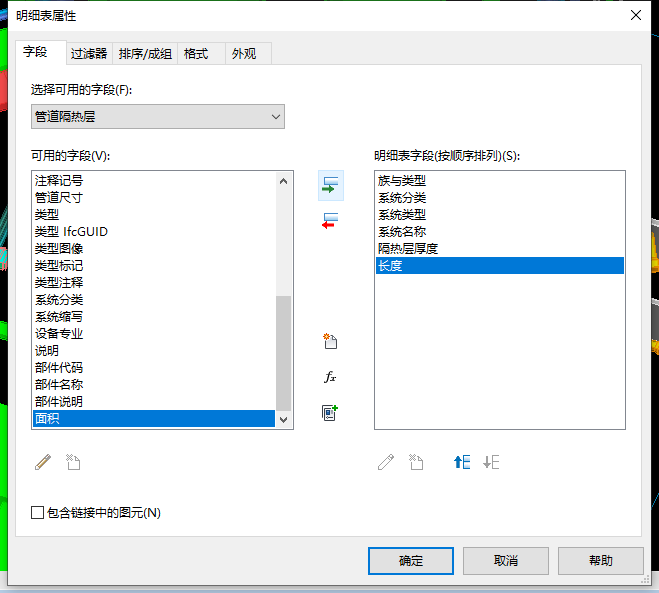Select 隔热层厚度 in the schedule fields list
This screenshot has width=659, height=593.
coord(408,249)
